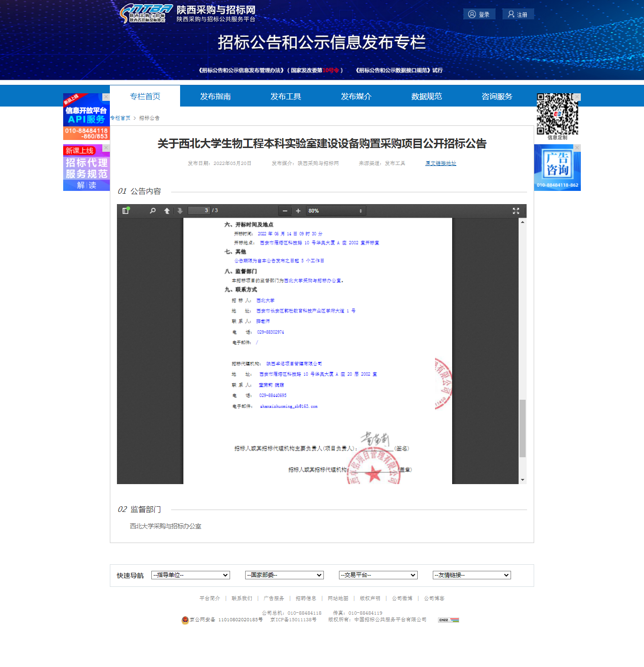Expand the 国家部委 dropdown

coord(284,575)
